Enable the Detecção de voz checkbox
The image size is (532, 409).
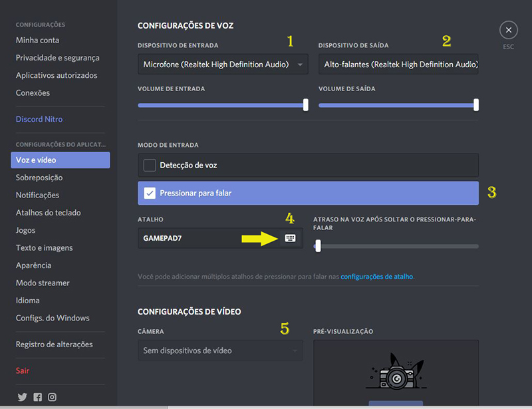[150, 166]
